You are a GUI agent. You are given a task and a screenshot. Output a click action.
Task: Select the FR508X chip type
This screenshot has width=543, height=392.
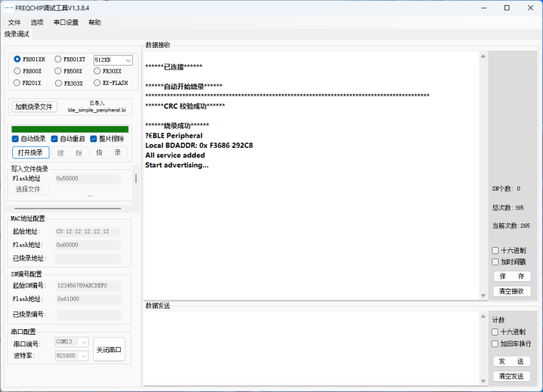[x=59, y=71]
